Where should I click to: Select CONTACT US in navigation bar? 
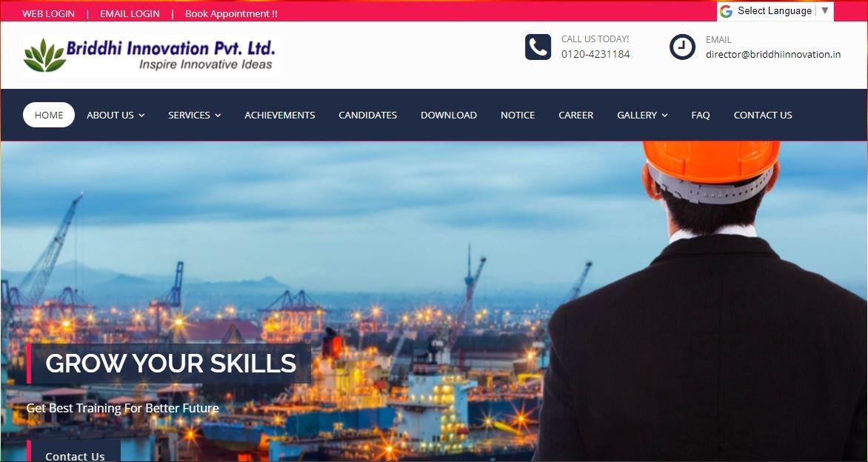[x=762, y=115]
